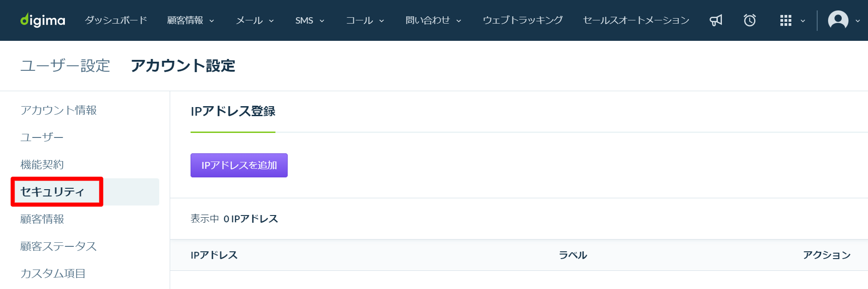Expand the コール dropdown menu
This screenshot has height=289, width=868.
pos(365,20)
